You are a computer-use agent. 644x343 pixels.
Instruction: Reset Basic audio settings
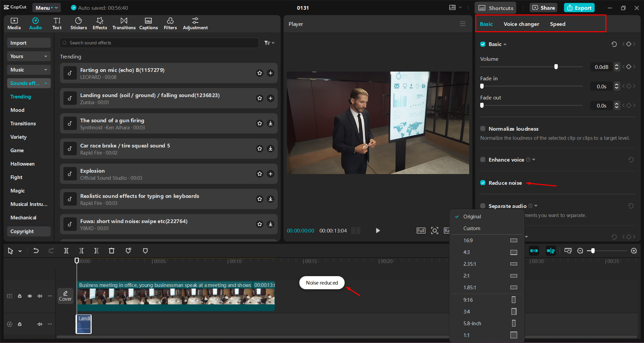614,44
